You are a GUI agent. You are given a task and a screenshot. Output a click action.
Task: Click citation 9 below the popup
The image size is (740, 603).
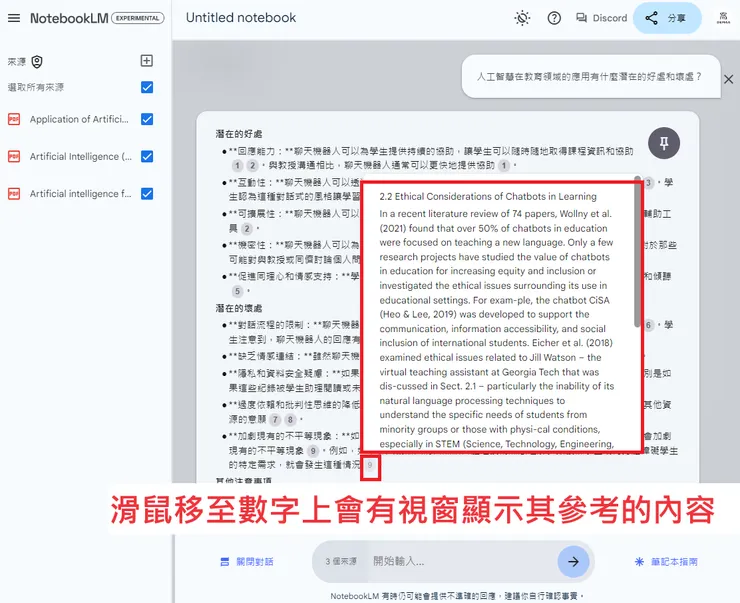click(x=370, y=465)
